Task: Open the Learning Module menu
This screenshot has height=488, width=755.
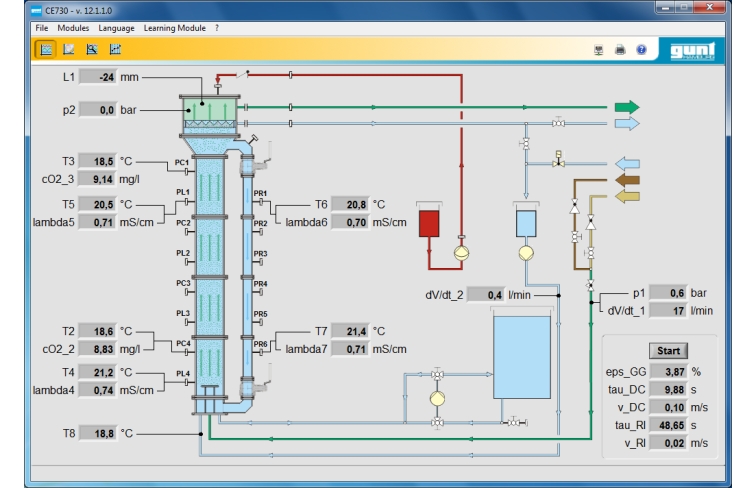Action: (x=174, y=27)
